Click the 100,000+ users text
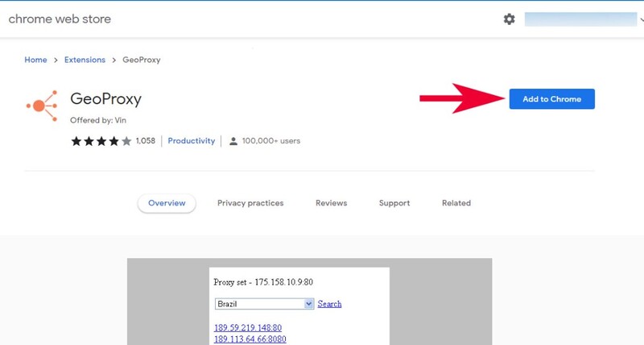Viewport: 644px width, 345px height. (271, 140)
